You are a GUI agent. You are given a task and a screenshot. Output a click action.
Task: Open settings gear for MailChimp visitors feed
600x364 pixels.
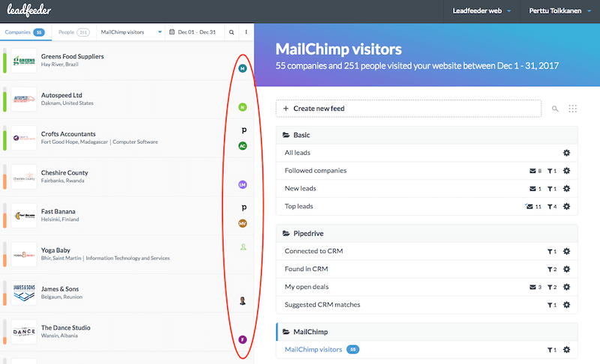click(567, 350)
